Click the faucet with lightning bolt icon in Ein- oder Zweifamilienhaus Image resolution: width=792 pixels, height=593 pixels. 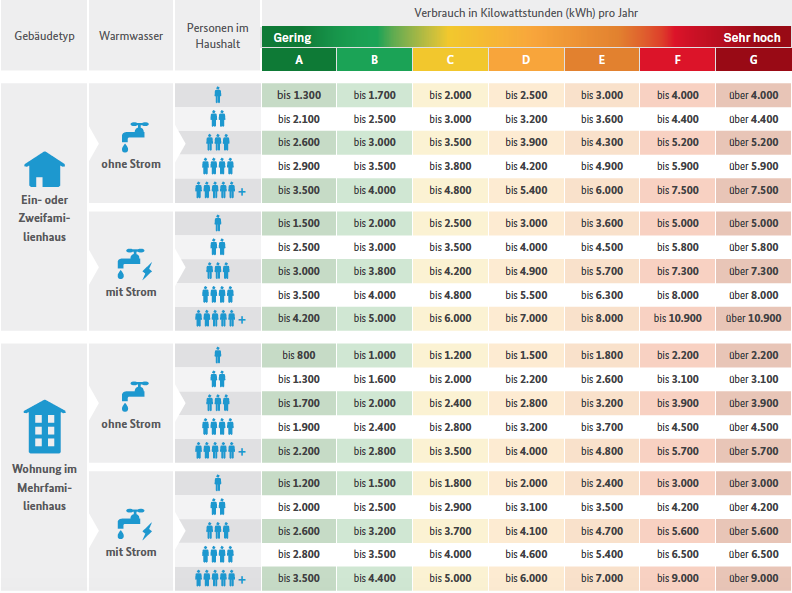coord(134,264)
